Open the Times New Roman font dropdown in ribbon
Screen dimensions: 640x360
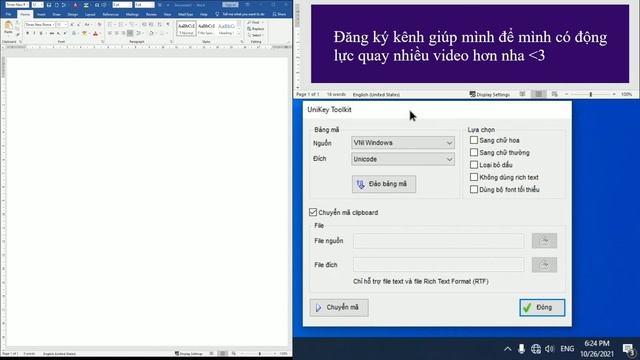pos(39,24)
